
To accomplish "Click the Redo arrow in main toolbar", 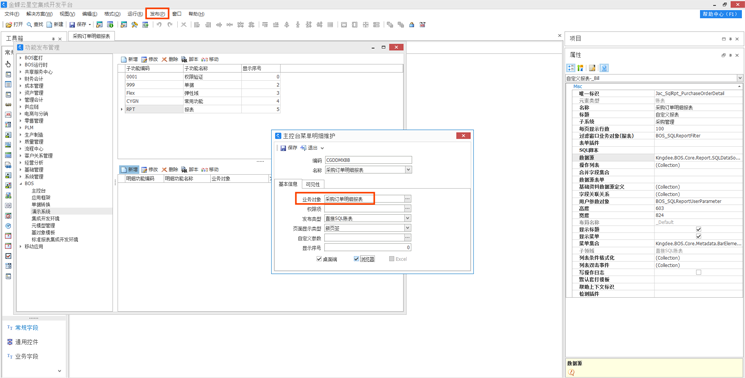I will [170, 24].
